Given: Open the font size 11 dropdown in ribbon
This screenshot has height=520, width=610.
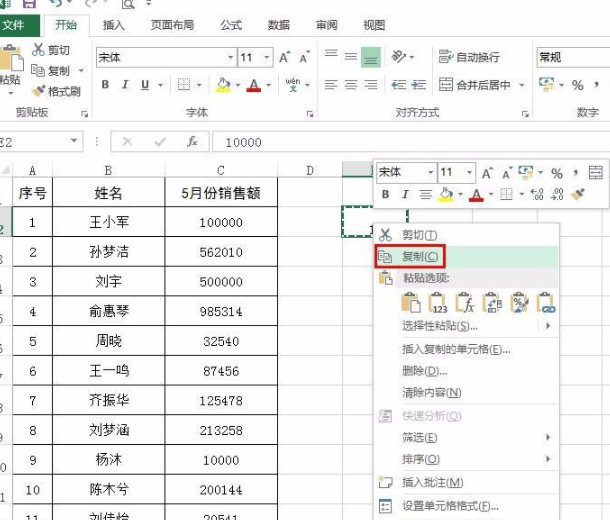Looking at the screenshot, I should click(x=266, y=58).
